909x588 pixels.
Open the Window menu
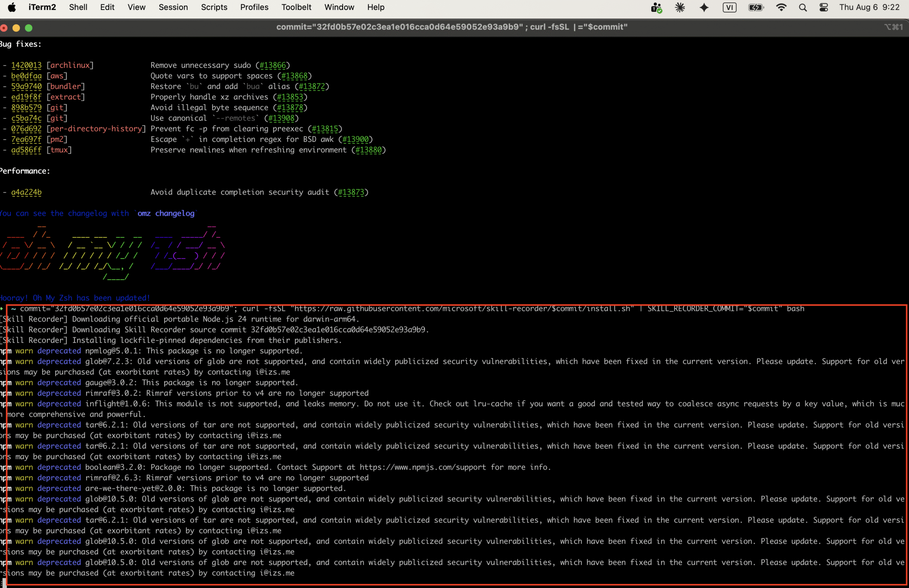click(x=339, y=7)
